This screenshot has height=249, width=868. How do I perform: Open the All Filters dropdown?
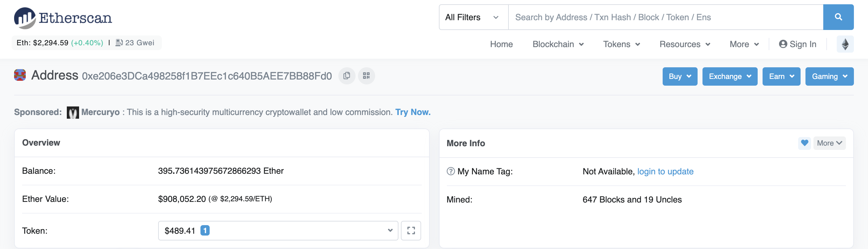click(x=473, y=17)
